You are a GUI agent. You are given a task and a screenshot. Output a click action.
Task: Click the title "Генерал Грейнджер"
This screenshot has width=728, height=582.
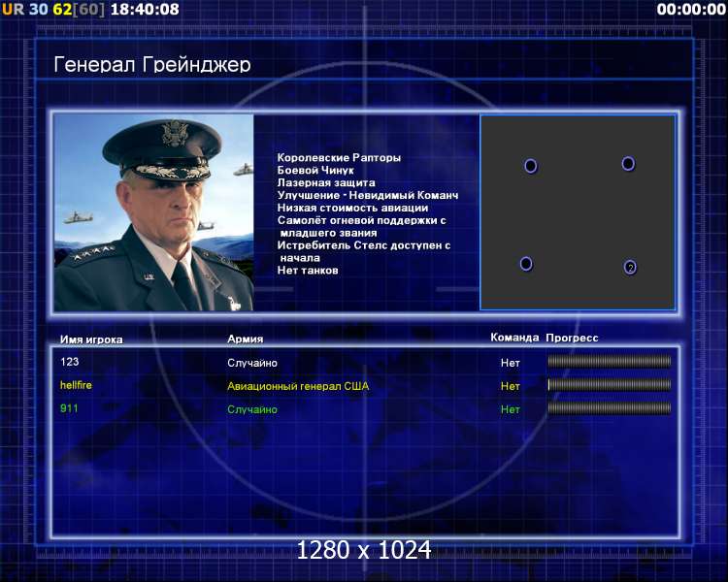point(152,65)
